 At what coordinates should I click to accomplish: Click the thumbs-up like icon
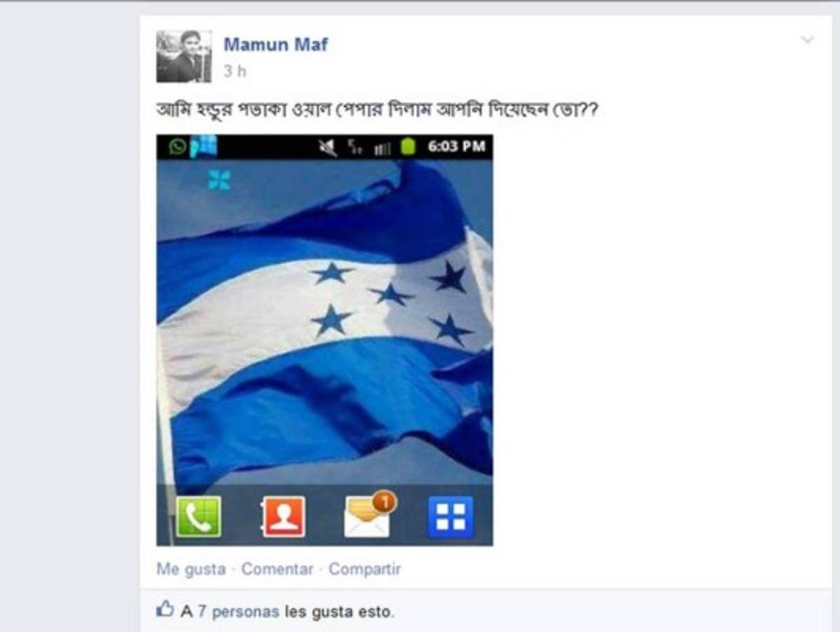tap(165, 609)
